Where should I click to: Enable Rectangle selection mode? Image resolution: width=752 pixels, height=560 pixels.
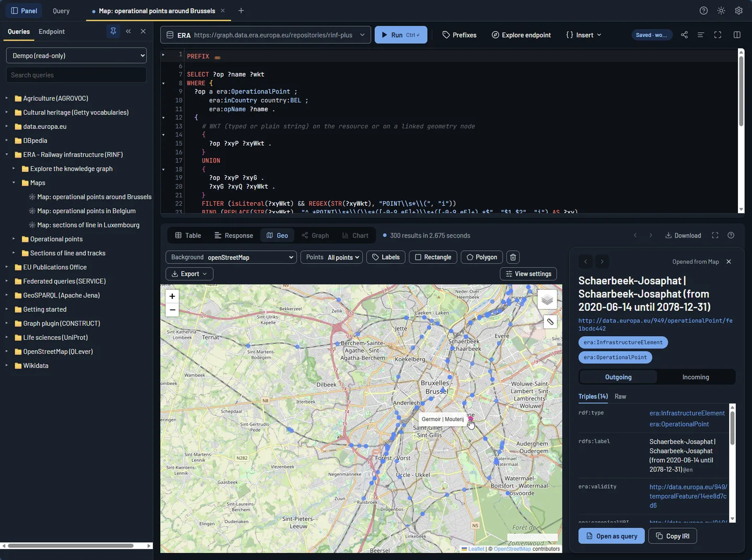(x=433, y=257)
